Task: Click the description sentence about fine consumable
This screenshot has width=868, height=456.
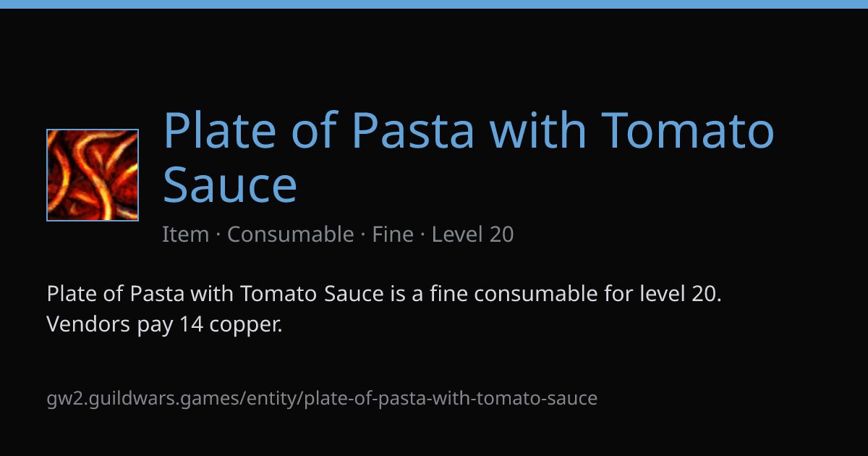Action: [384, 295]
